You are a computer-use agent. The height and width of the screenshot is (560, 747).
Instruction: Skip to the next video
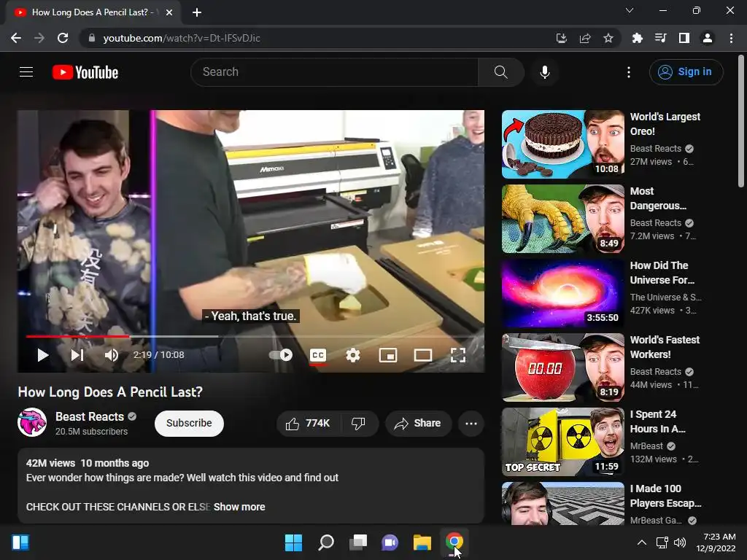[77, 355]
